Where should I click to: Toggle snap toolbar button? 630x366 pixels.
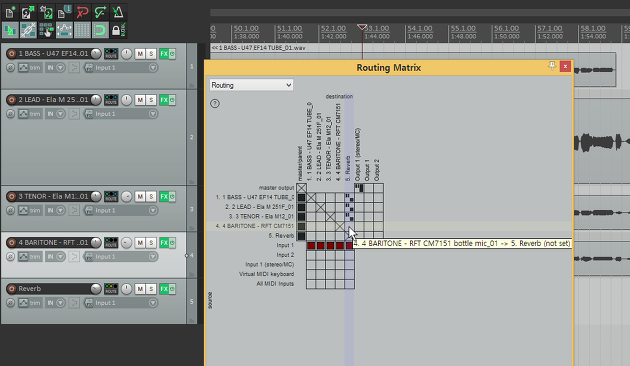(100, 30)
